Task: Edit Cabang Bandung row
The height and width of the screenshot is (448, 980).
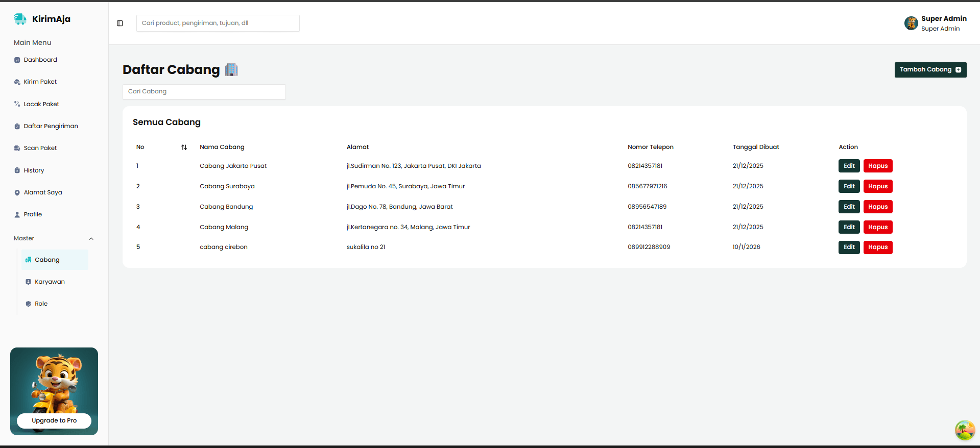Action: tap(849, 207)
